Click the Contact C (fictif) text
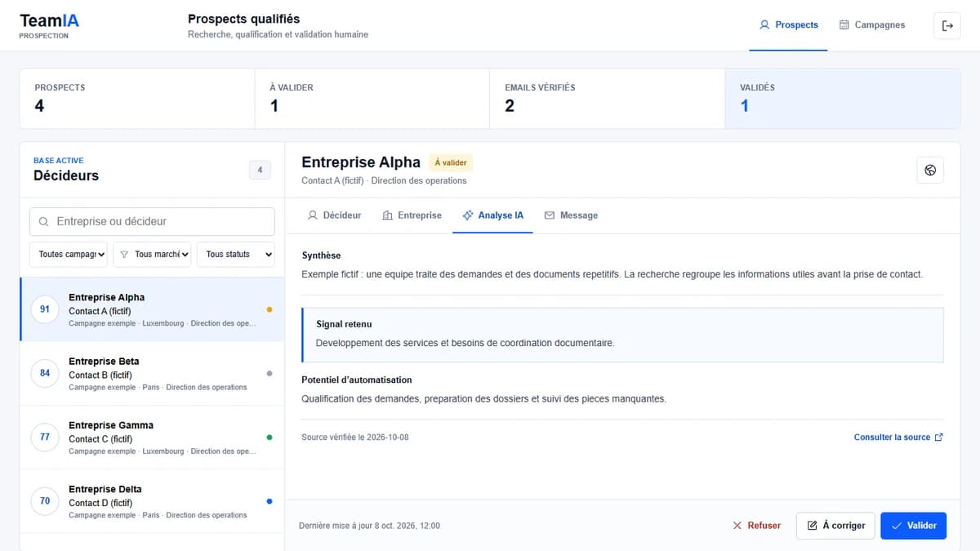The width and height of the screenshot is (980, 551). tap(100, 439)
